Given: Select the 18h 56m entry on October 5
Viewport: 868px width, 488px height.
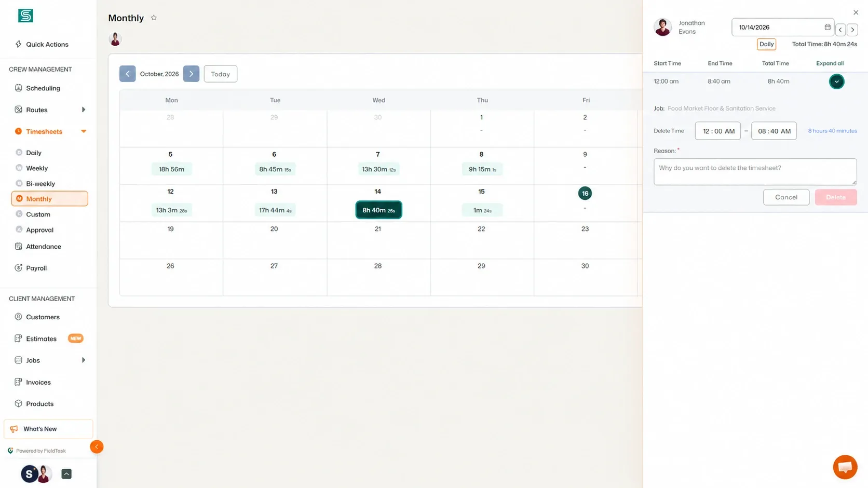Looking at the screenshot, I should pos(171,169).
